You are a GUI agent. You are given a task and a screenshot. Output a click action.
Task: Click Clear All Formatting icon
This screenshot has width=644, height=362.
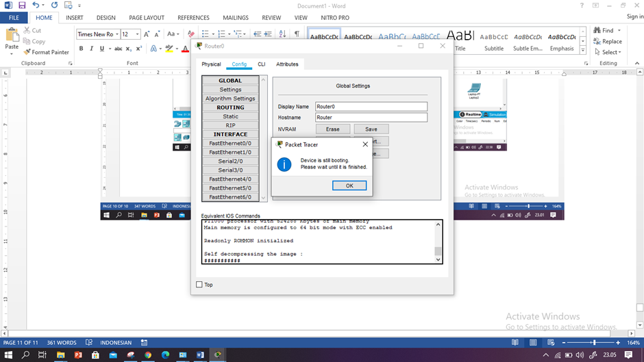pyautogui.click(x=190, y=34)
